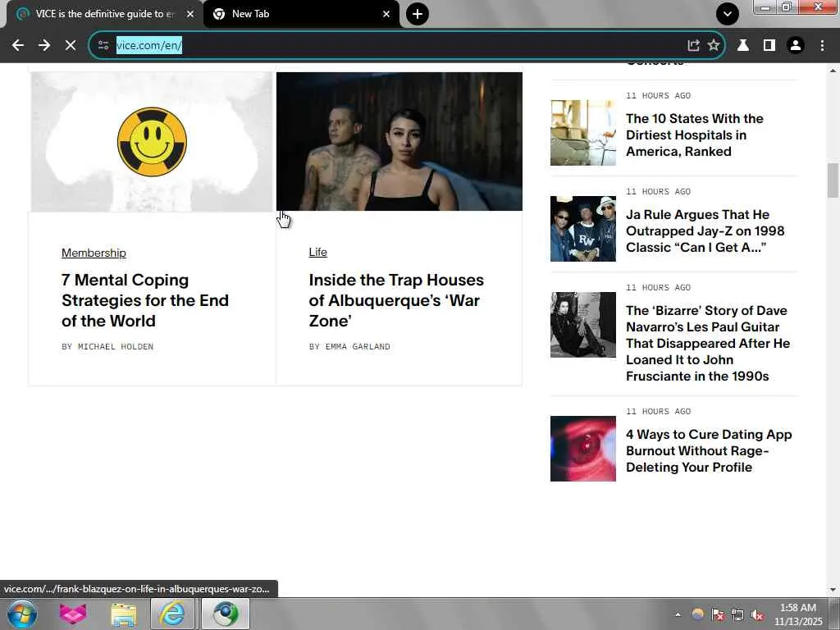Open the taskbar clock showing 1:58 AM

click(797, 614)
